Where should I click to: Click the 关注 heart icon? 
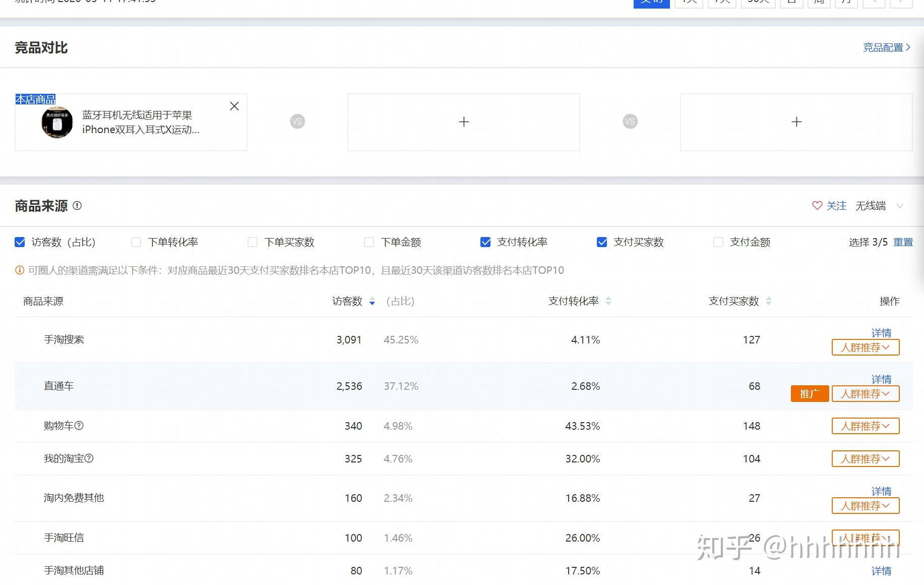click(817, 206)
